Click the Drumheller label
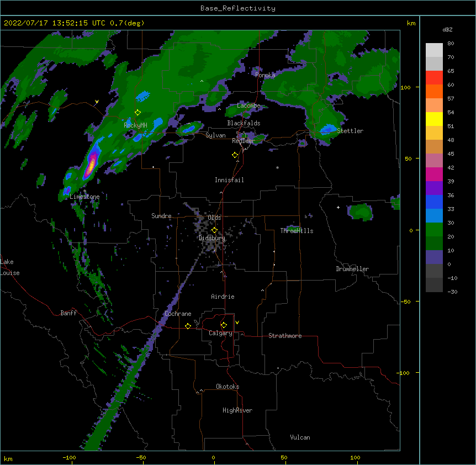This screenshot has height=465, width=476. pyautogui.click(x=352, y=269)
